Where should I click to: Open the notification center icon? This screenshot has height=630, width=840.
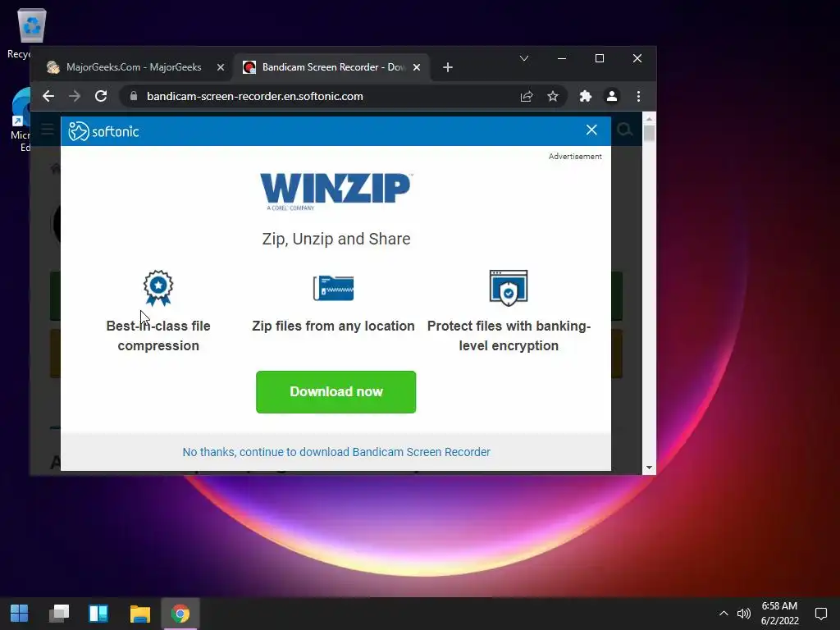click(820, 614)
